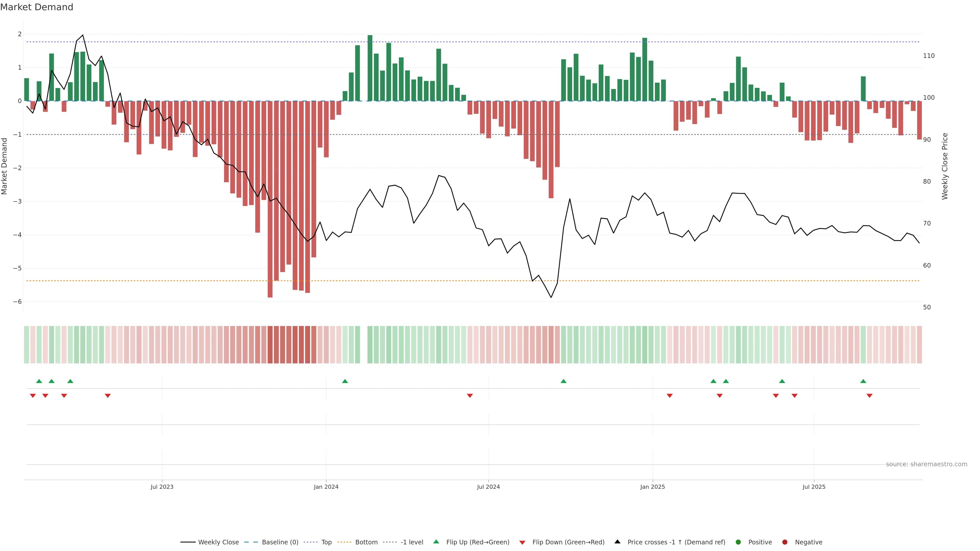Click the red flip-down triangle just after Jan 2025

pos(670,396)
